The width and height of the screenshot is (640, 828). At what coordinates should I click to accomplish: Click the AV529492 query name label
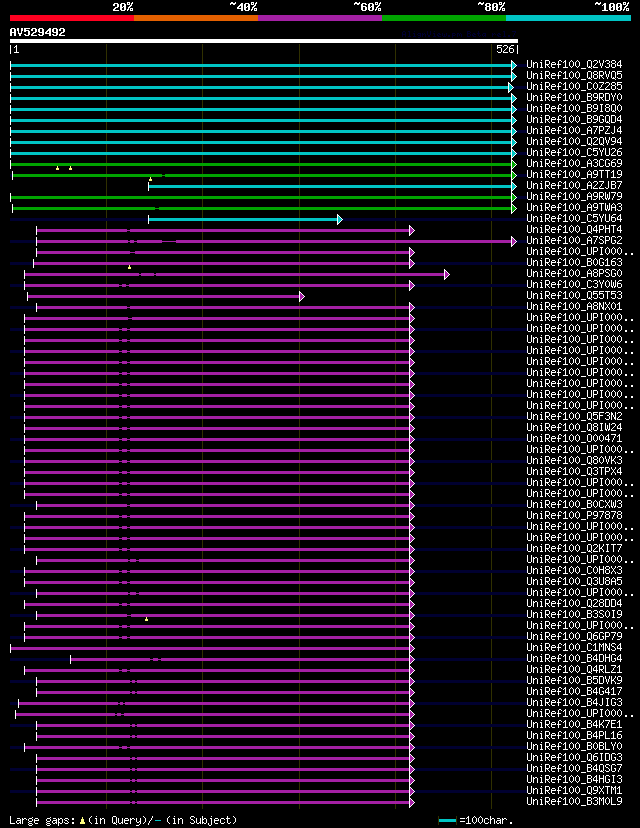37,32
